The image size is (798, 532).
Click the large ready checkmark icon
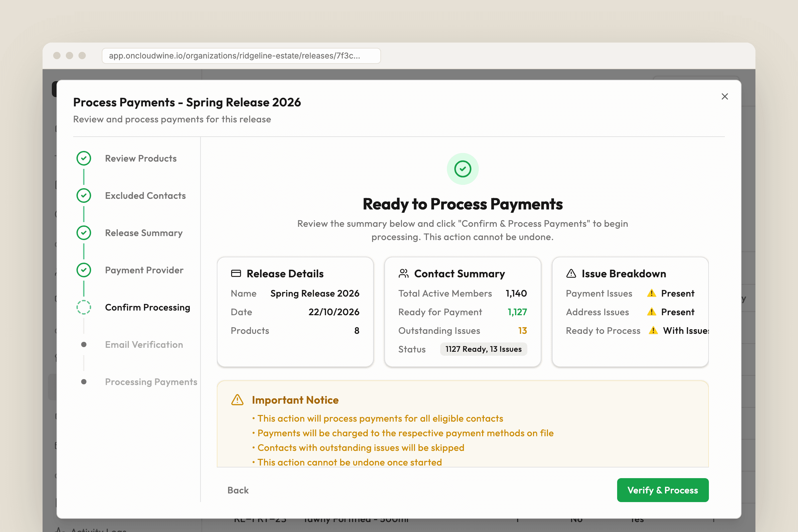click(x=463, y=169)
